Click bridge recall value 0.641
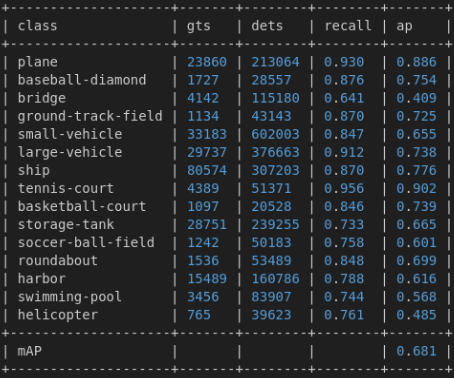This screenshot has height=378, width=454. 344,98
